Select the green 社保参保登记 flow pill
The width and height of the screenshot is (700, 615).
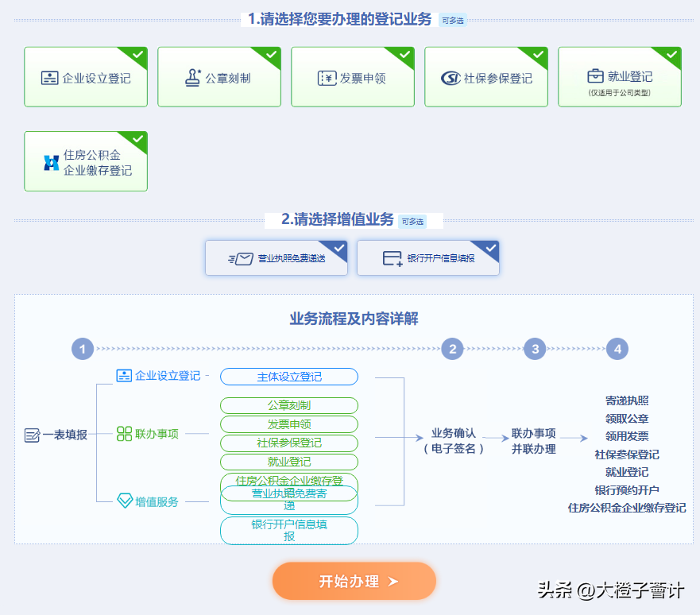(289, 443)
